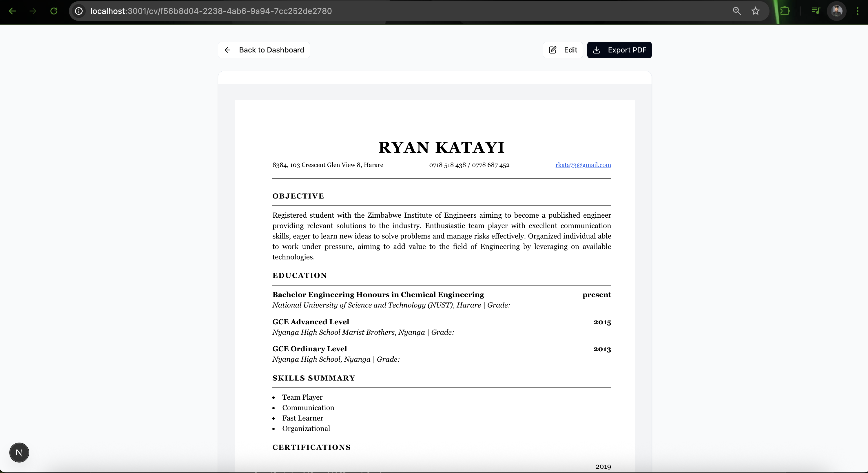Image resolution: width=868 pixels, height=473 pixels.
Task: Click the RYAN KATAYI name heading
Action: click(x=442, y=147)
